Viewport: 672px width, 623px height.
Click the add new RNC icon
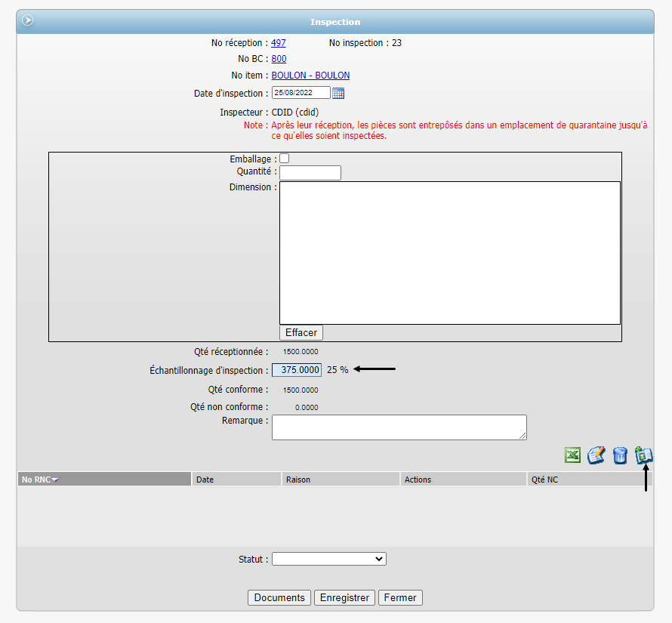pos(643,455)
